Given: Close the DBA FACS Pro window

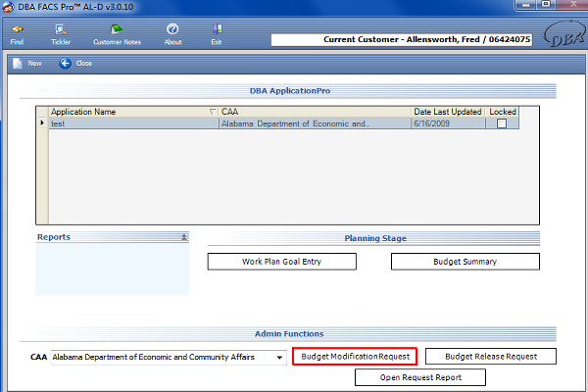Looking at the screenshot, I should pyautogui.click(x=572, y=5).
